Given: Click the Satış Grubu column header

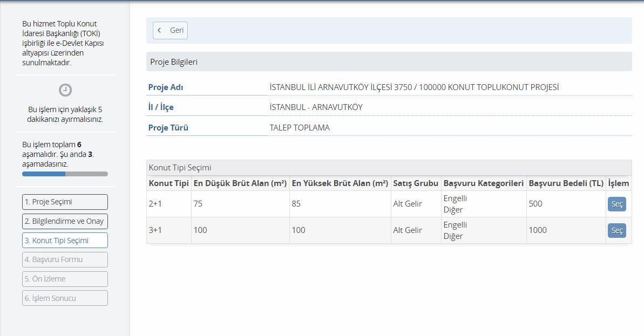Looking at the screenshot, I should [x=415, y=183].
